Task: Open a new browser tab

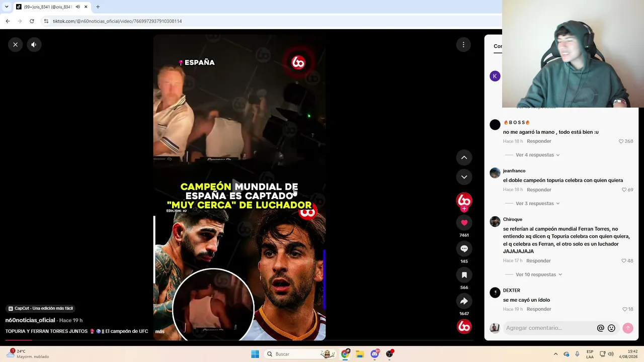Action: [x=98, y=7]
